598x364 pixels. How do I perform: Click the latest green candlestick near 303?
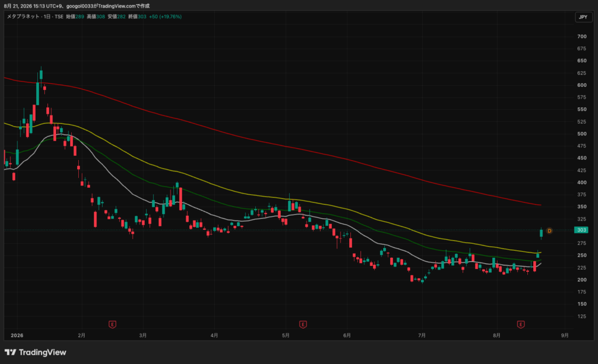click(541, 233)
